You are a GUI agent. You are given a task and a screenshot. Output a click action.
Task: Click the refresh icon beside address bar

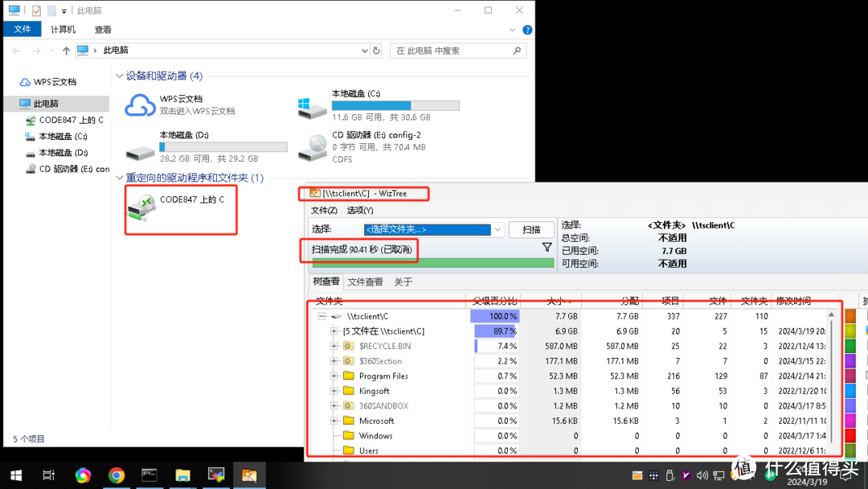pos(376,51)
